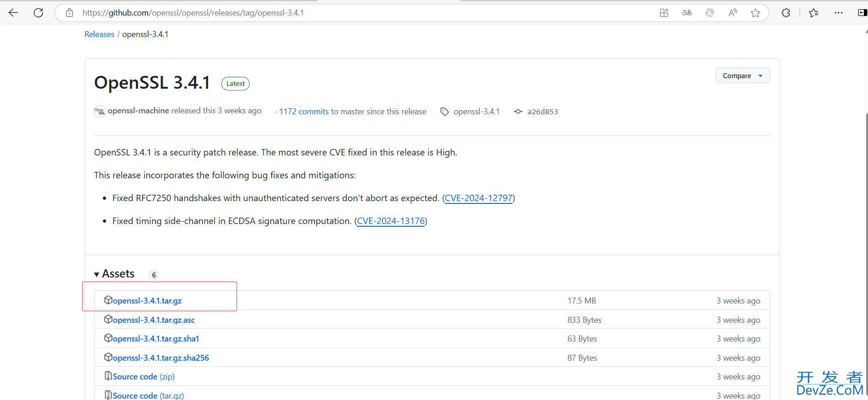Viewport: 868px width, 400px height.
Task: Click the 87 Bytes file size
Action: pyautogui.click(x=582, y=358)
